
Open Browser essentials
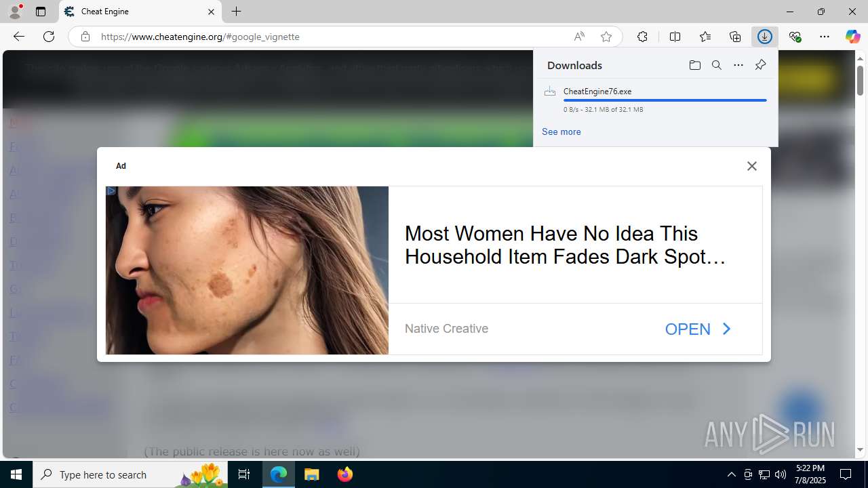point(795,37)
